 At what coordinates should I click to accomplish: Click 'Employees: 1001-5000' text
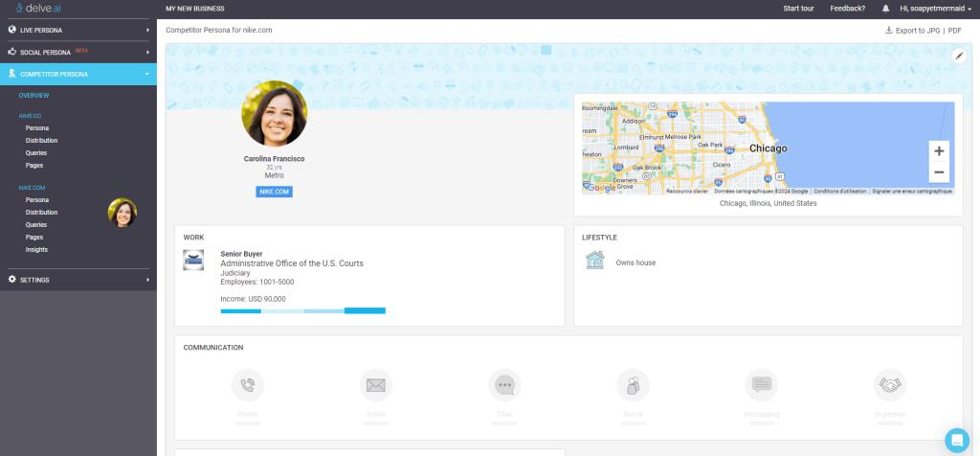coord(256,282)
